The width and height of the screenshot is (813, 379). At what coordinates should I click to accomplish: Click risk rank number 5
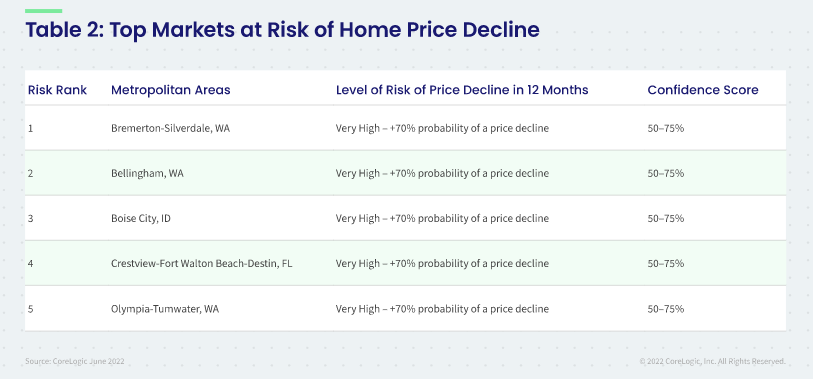31,309
